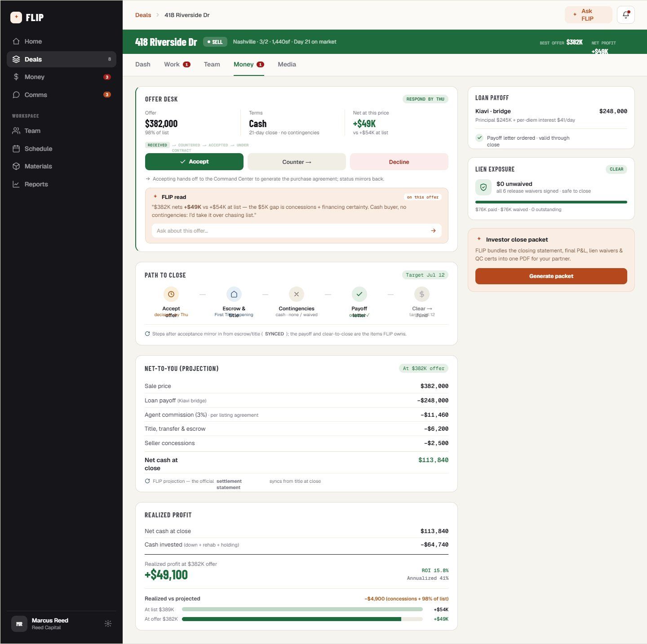Click the RECEIVED status chip

pyautogui.click(x=157, y=145)
